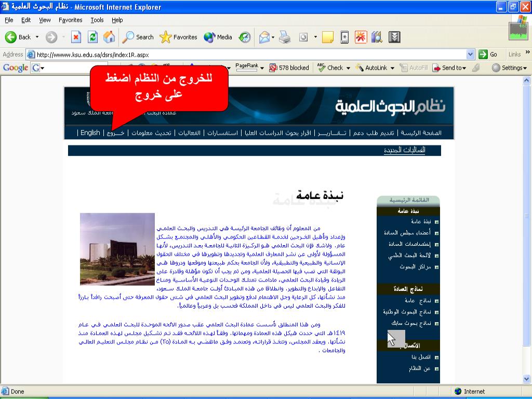Stop page loading with the red X icon
Image resolution: width=532 pixels, height=399 pixels.
click(76, 37)
